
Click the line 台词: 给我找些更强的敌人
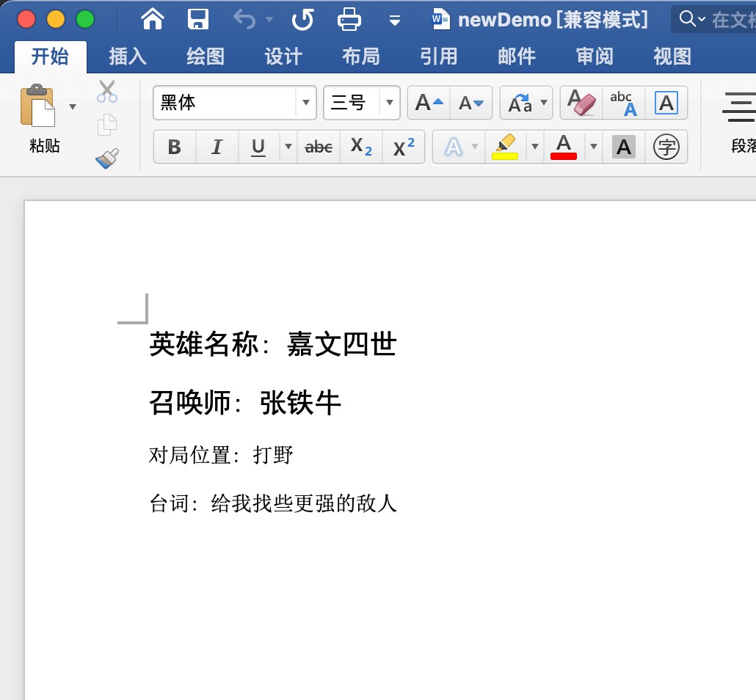[273, 504]
